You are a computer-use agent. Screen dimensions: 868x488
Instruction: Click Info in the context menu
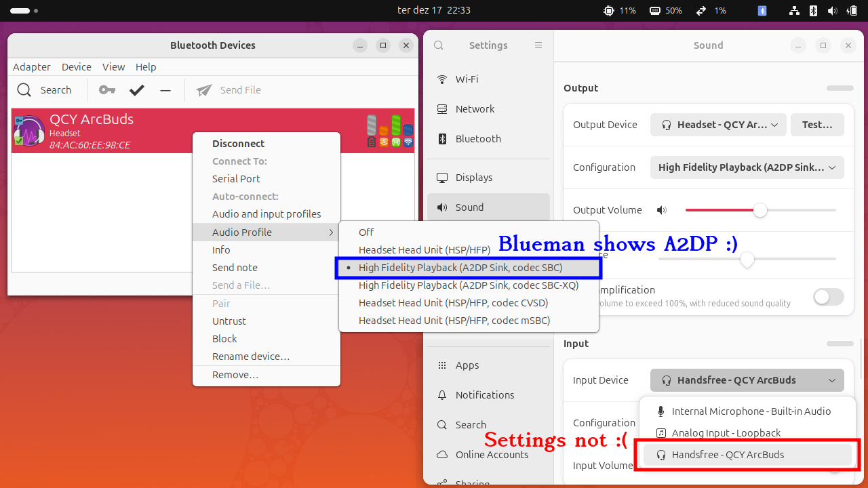(x=267, y=250)
